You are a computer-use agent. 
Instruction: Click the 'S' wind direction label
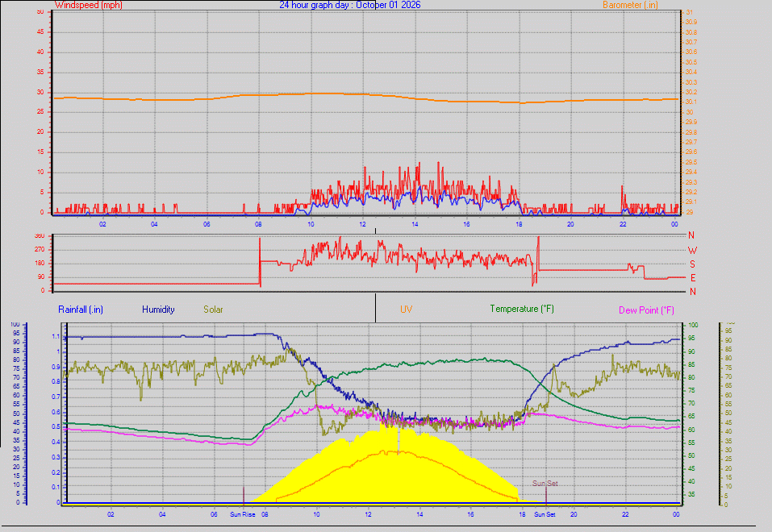pyautogui.click(x=692, y=264)
